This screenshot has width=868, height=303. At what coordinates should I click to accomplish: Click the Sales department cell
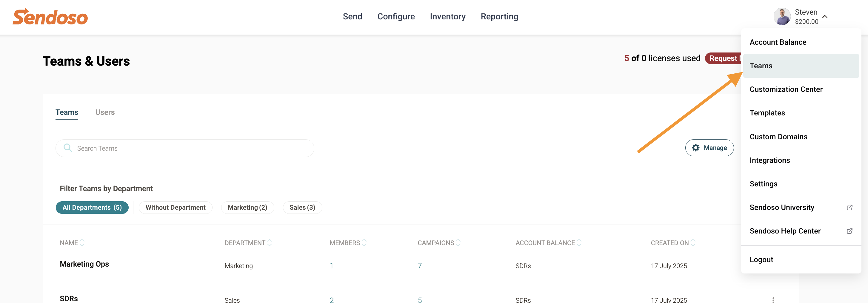[232, 300]
